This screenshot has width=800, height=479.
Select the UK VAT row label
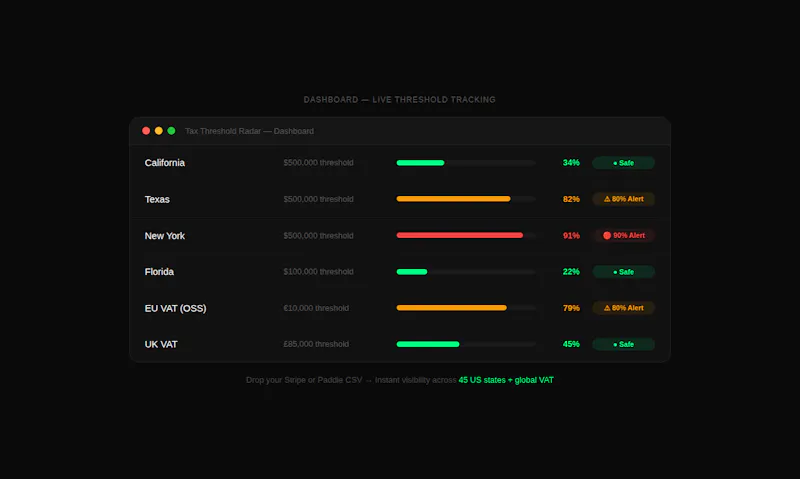coord(161,344)
